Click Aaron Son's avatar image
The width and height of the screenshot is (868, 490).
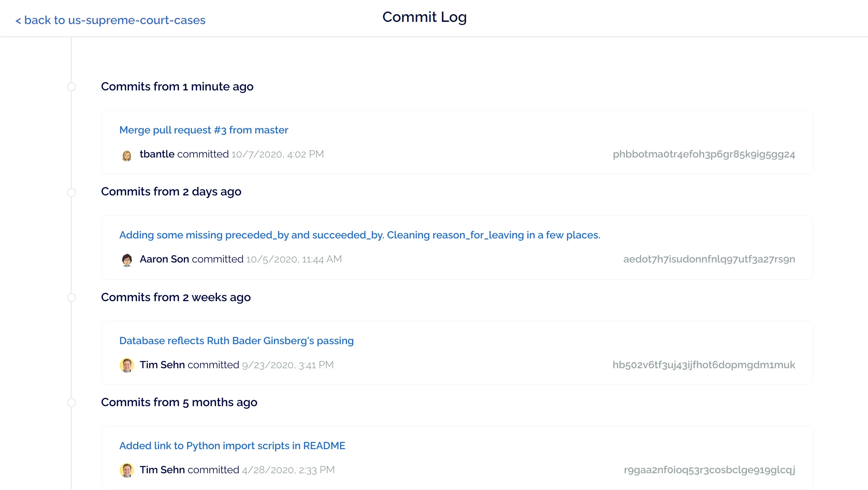pyautogui.click(x=127, y=259)
